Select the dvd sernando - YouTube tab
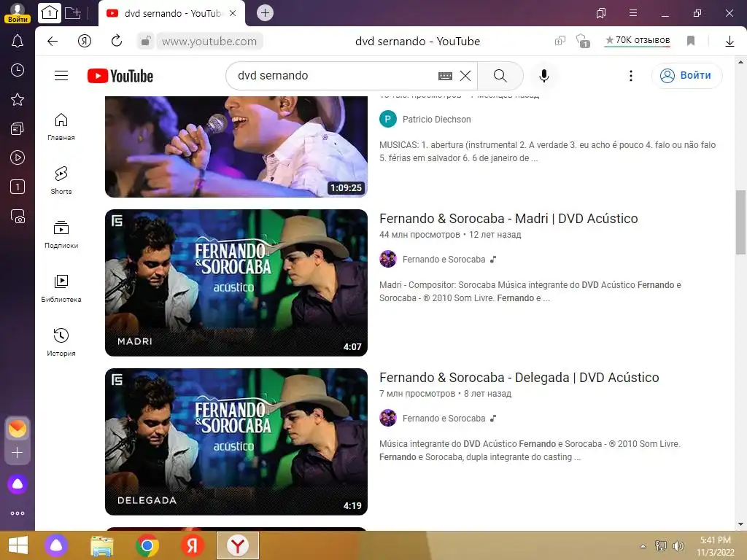Screen dimensions: 747x560 point(171,13)
